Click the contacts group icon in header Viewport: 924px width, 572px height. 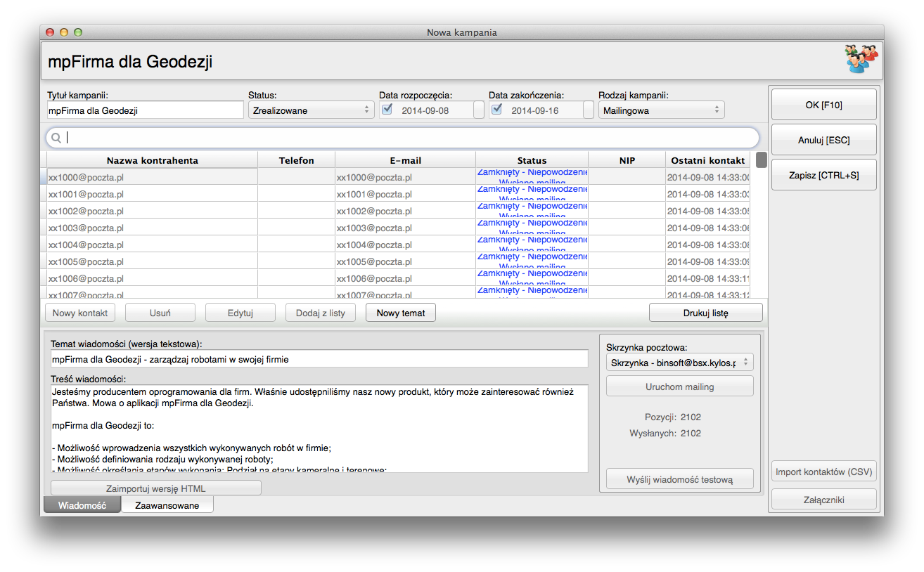(x=862, y=59)
